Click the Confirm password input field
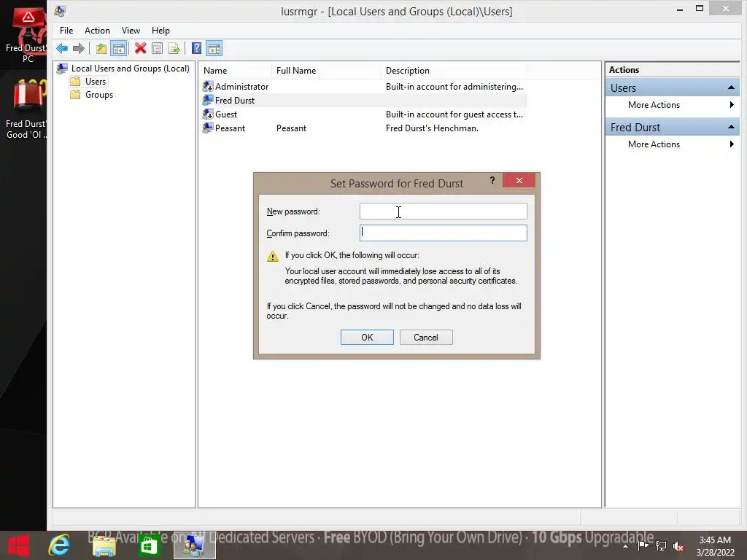The image size is (747, 560). point(443,233)
